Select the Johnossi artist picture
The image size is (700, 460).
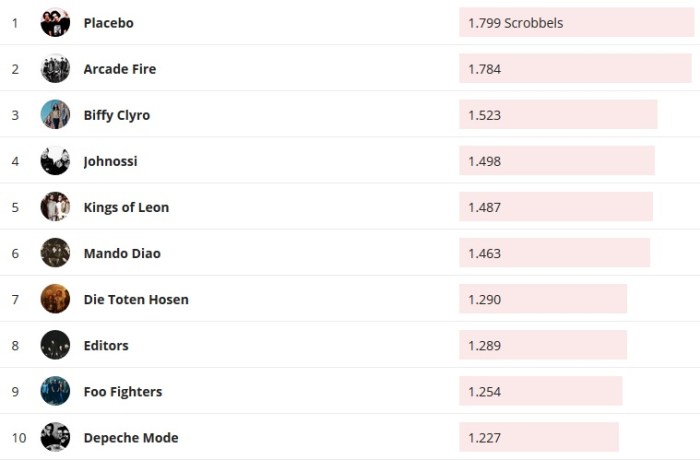pyautogui.click(x=55, y=160)
